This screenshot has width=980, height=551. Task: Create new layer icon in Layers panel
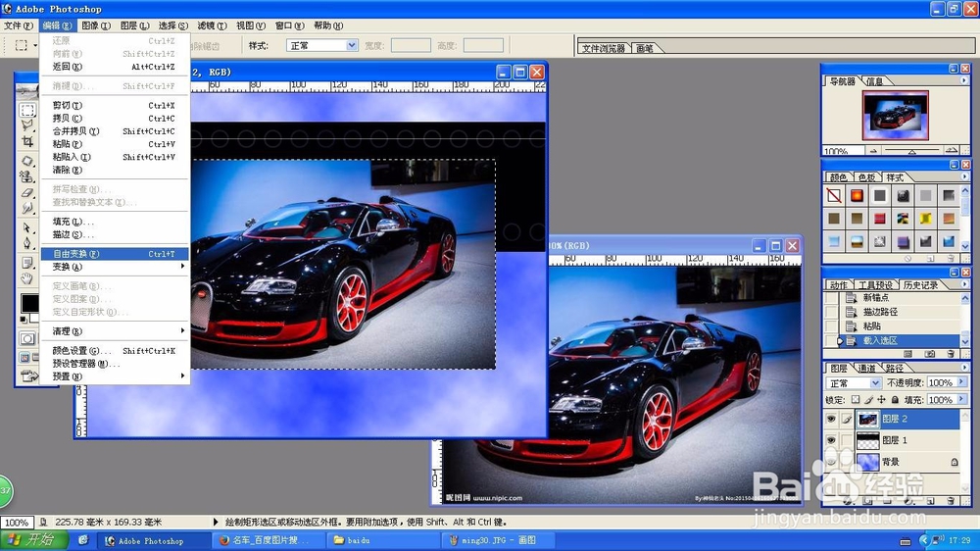pyautogui.click(x=930, y=501)
